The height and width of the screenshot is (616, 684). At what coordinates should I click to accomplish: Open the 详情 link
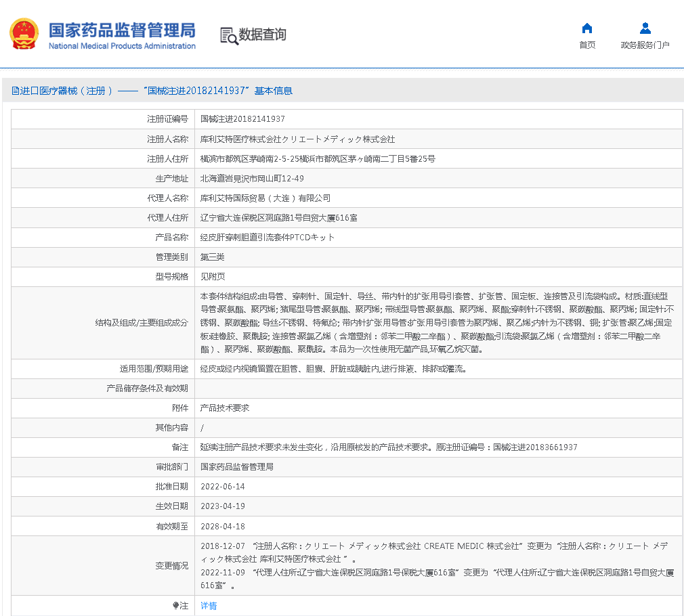point(209,606)
